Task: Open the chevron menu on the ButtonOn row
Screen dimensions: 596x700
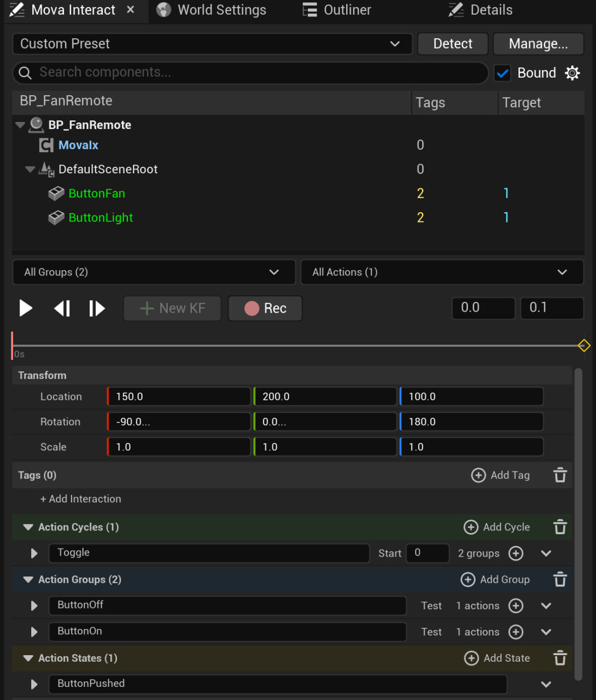Action: pyautogui.click(x=546, y=632)
